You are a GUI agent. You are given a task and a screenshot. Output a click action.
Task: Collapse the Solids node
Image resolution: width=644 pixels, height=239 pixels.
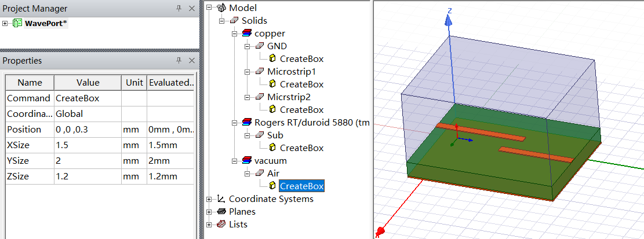pyautogui.click(x=222, y=20)
